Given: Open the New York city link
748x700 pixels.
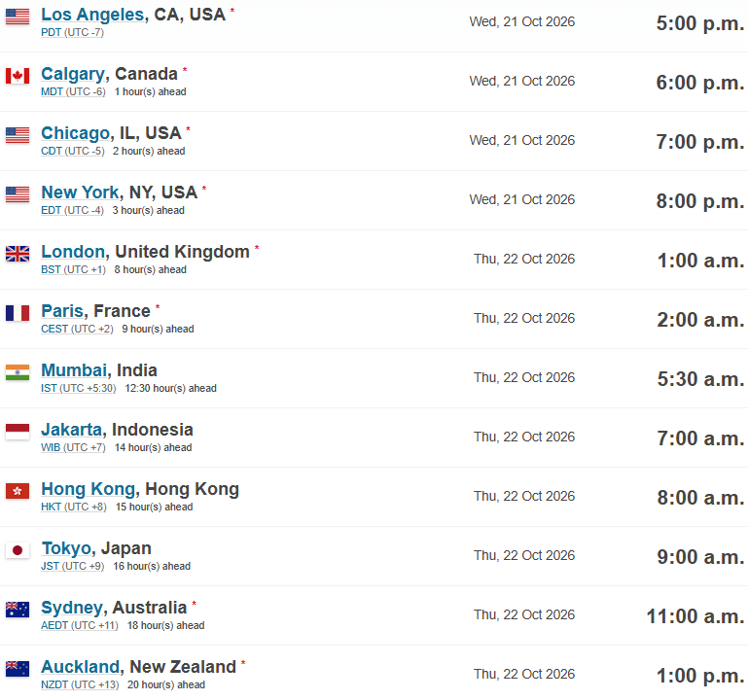Looking at the screenshot, I should point(80,192).
